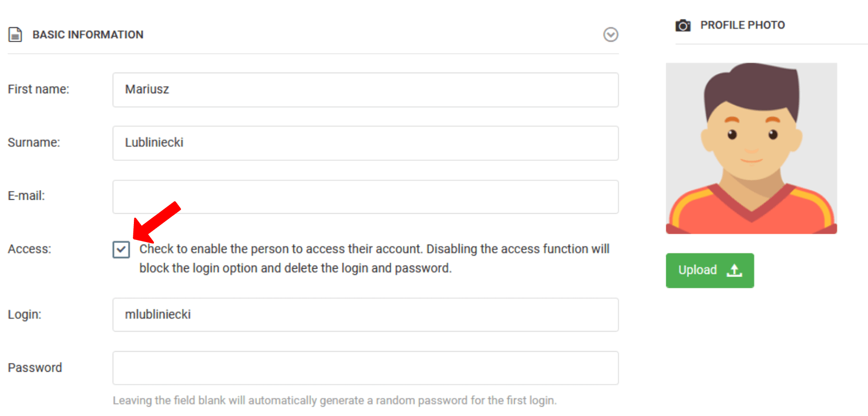Click the "First name:" label
Viewport: 868px width, 416px height.
(x=39, y=89)
